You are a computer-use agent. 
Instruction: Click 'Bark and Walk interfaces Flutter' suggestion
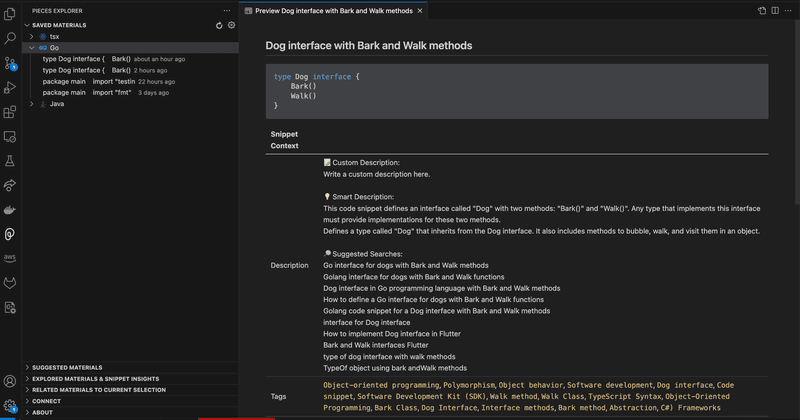(376, 345)
